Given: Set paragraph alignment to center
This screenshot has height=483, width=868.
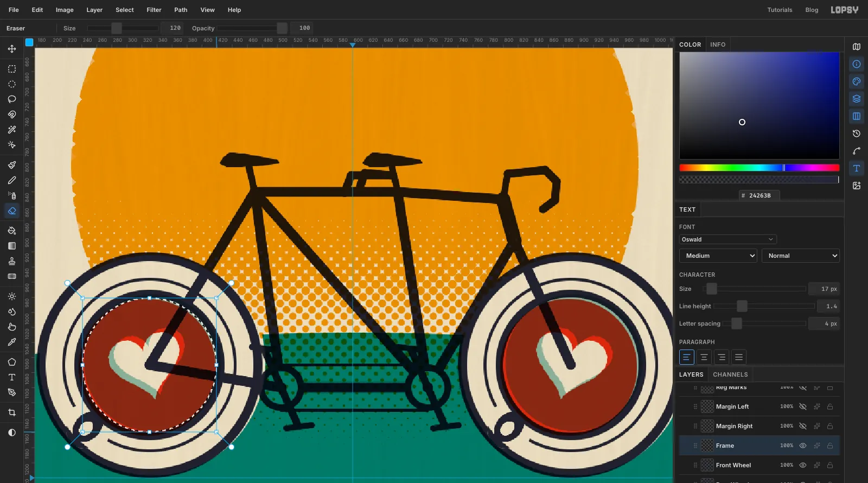Looking at the screenshot, I should click(704, 357).
